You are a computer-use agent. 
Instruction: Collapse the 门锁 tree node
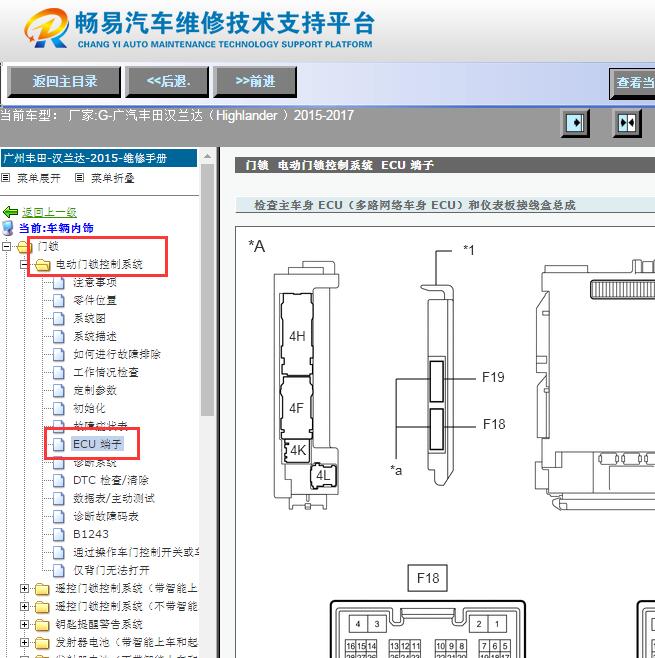[x=6, y=246]
